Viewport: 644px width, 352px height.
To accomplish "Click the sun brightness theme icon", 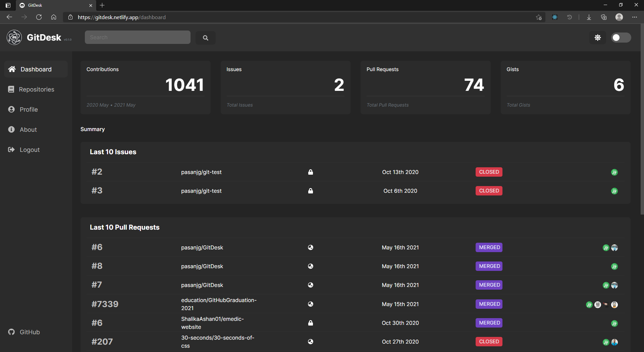I will [598, 38].
